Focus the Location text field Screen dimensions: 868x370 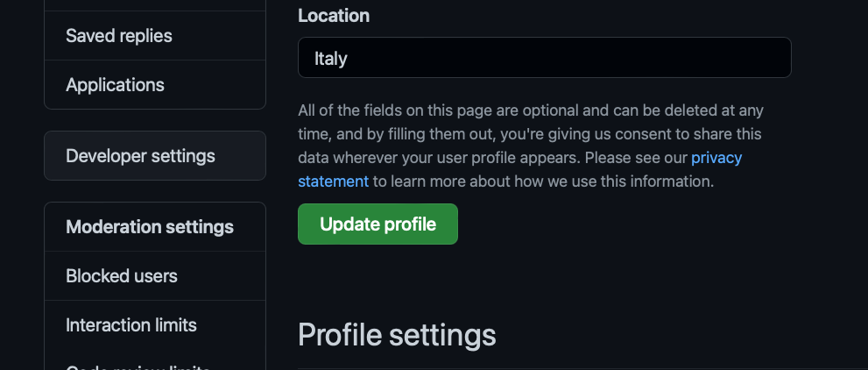coord(543,58)
